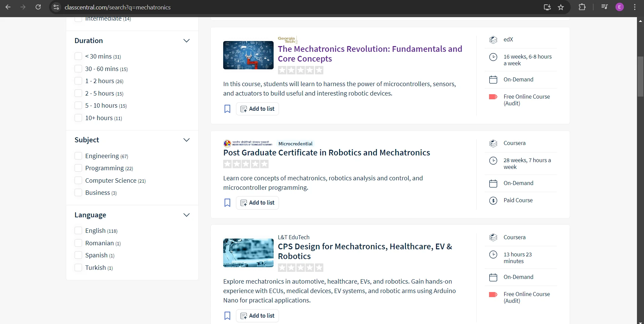Select the Business subject checkbox
Viewport: 644px width, 324px height.
(78, 192)
